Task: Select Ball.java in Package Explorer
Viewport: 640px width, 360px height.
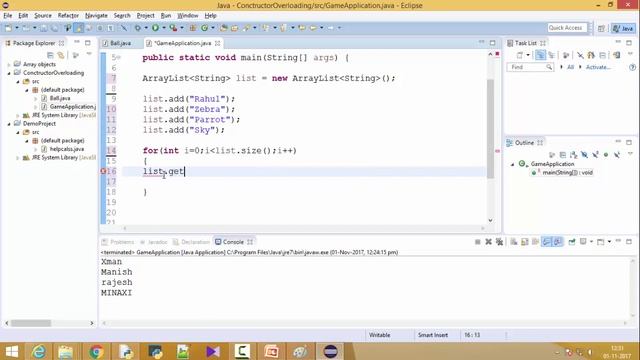Action: pyautogui.click(x=60, y=98)
